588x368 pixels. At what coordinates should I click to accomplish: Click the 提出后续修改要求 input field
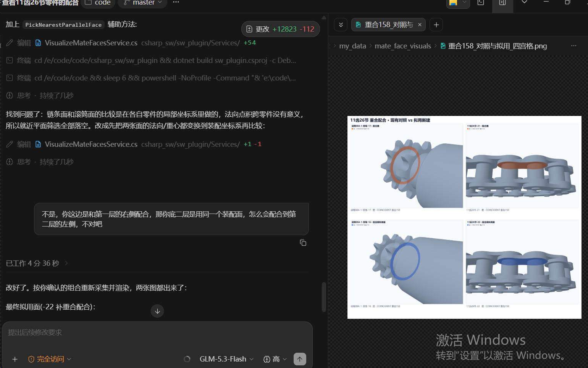click(157, 333)
